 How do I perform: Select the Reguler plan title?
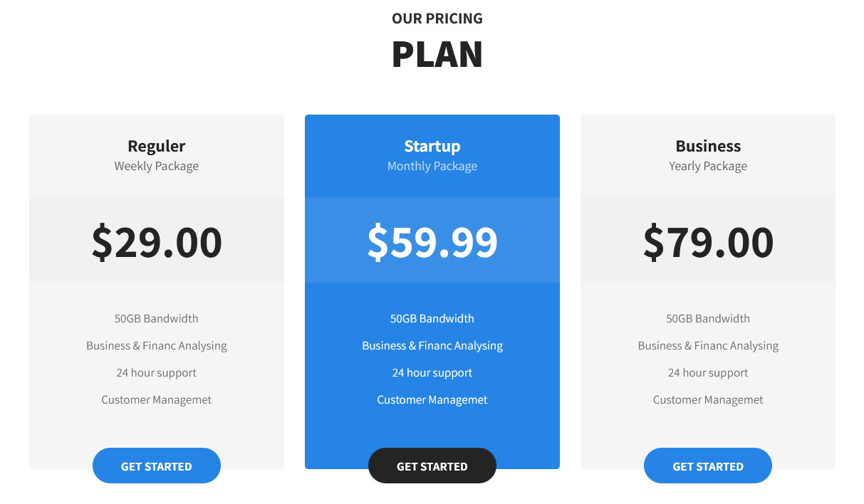[157, 146]
